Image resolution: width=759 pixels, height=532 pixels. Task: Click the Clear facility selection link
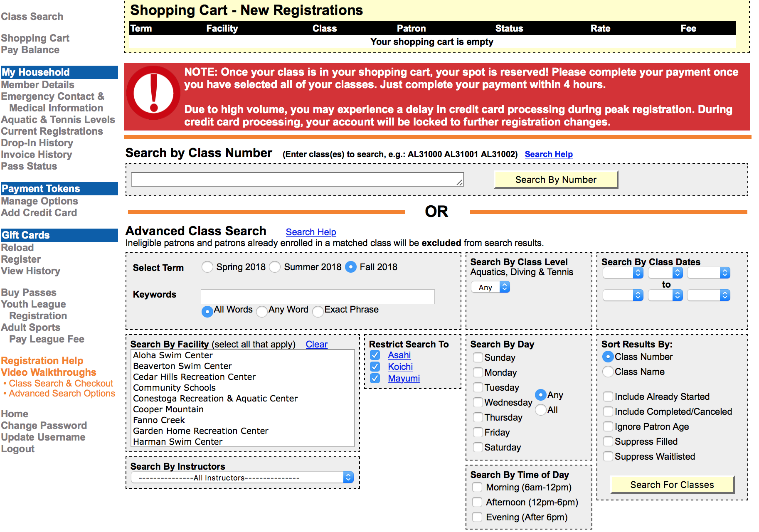316,344
